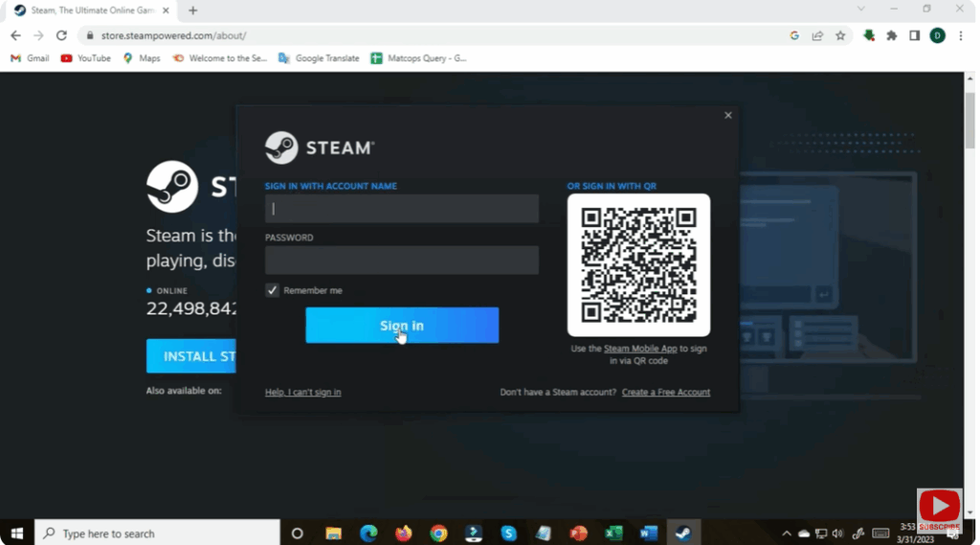Open PowerPoint from the taskbar
The height and width of the screenshot is (545, 980).
coord(579,534)
